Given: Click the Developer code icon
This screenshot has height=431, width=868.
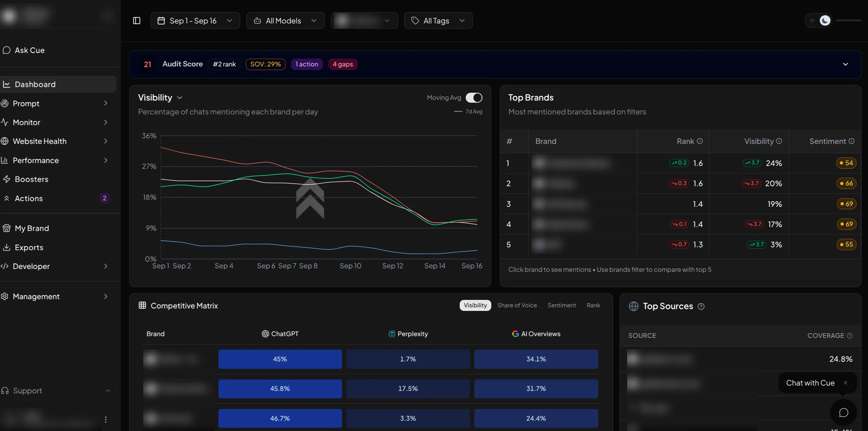Looking at the screenshot, I should pyautogui.click(x=5, y=266).
